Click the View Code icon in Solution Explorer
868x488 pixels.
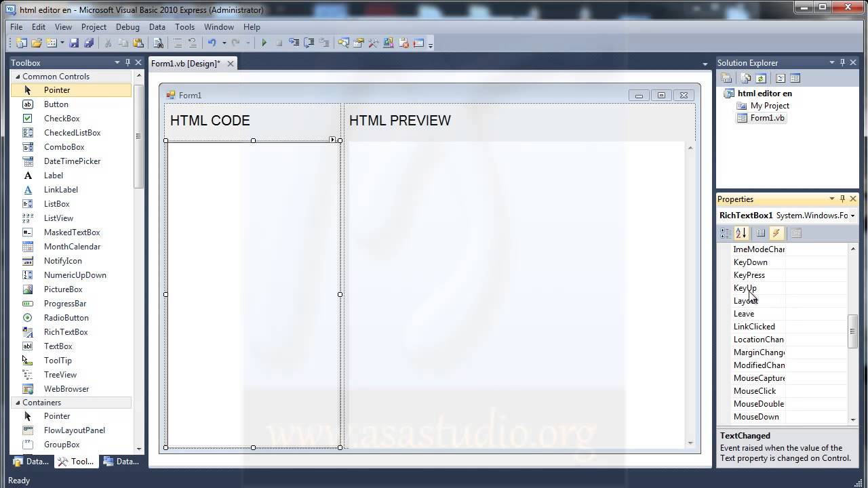780,79
